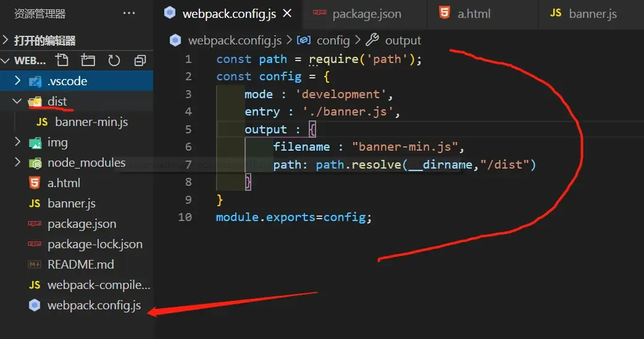Click the dist folder icon
Image resolution: width=644 pixels, height=339 pixels.
pyautogui.click(x=35, y=101)
